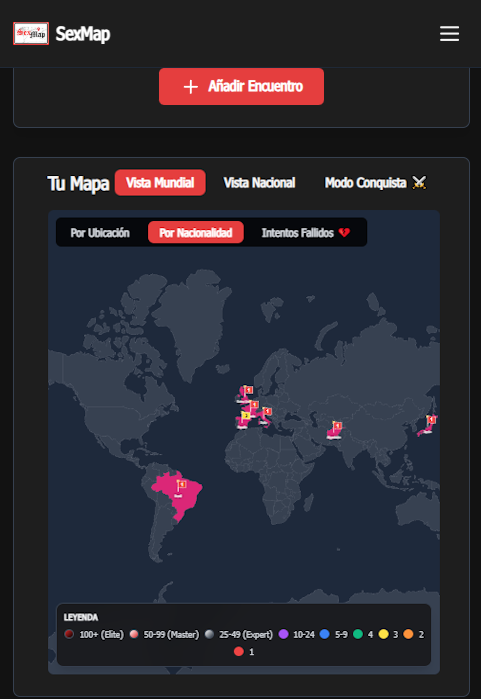Viewport: 481px width, 699px height.
Task: Click the crossed swords icon
Action: [x=419, y=182]
